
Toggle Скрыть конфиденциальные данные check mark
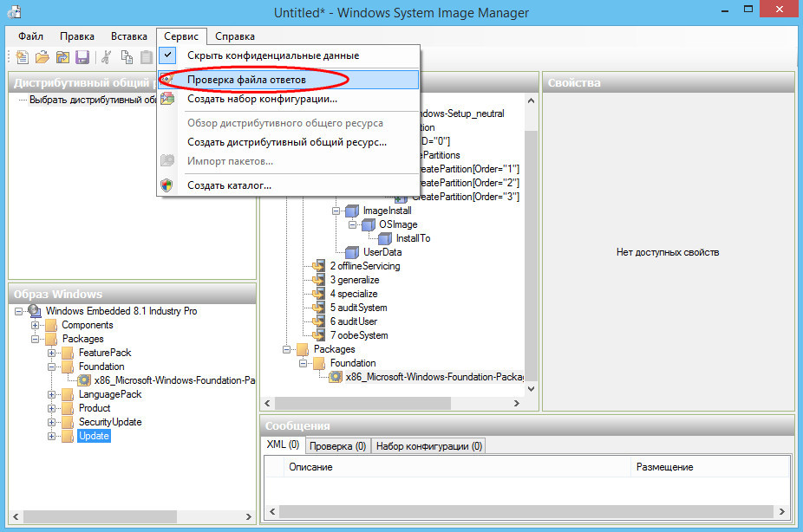[167, 55]
